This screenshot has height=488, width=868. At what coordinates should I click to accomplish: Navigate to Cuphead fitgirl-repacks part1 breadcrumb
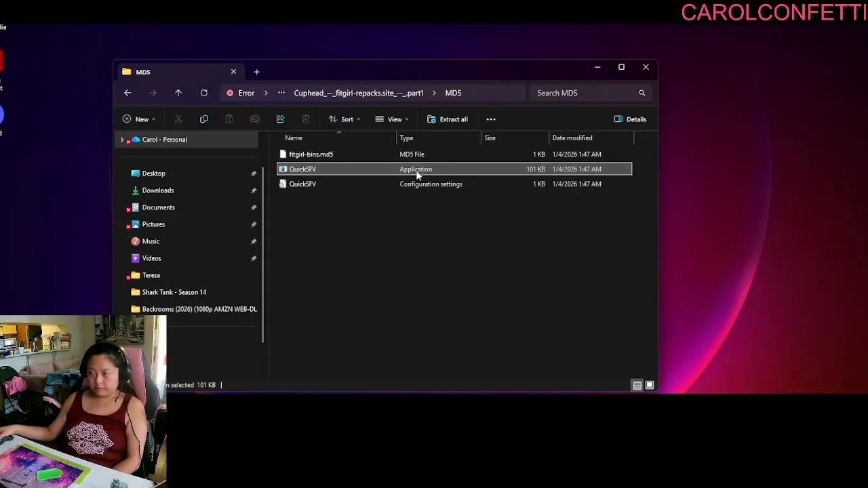point(359,93)
